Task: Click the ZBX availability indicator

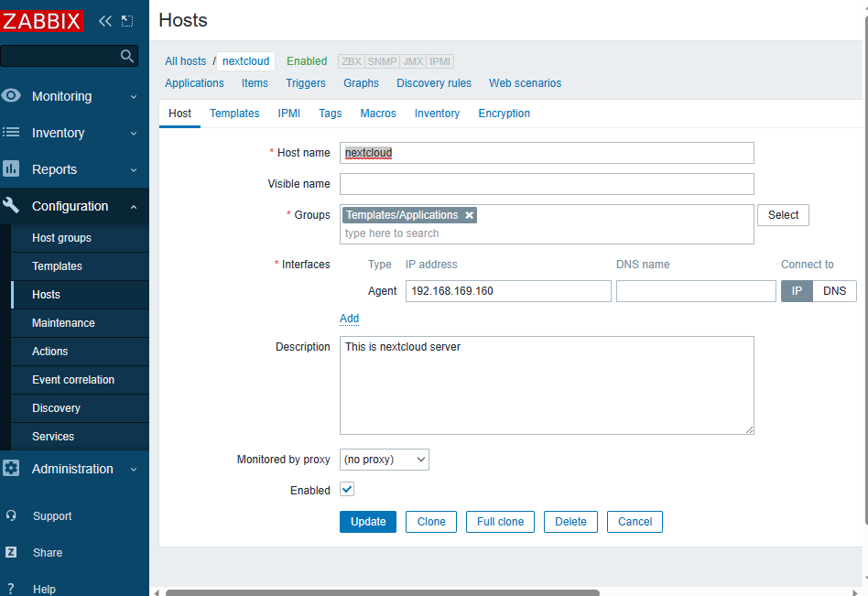Action: 351,61
